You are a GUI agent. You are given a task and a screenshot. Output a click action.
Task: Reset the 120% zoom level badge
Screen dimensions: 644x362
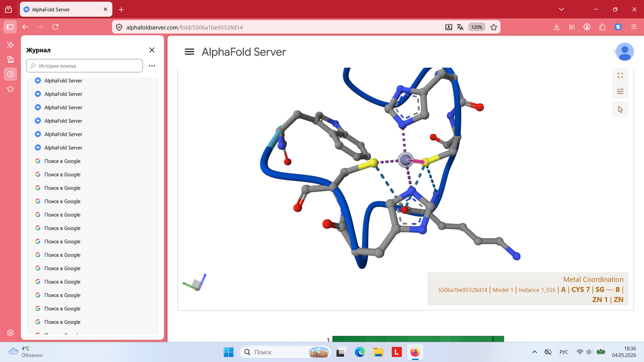click(x=476, y=27)
